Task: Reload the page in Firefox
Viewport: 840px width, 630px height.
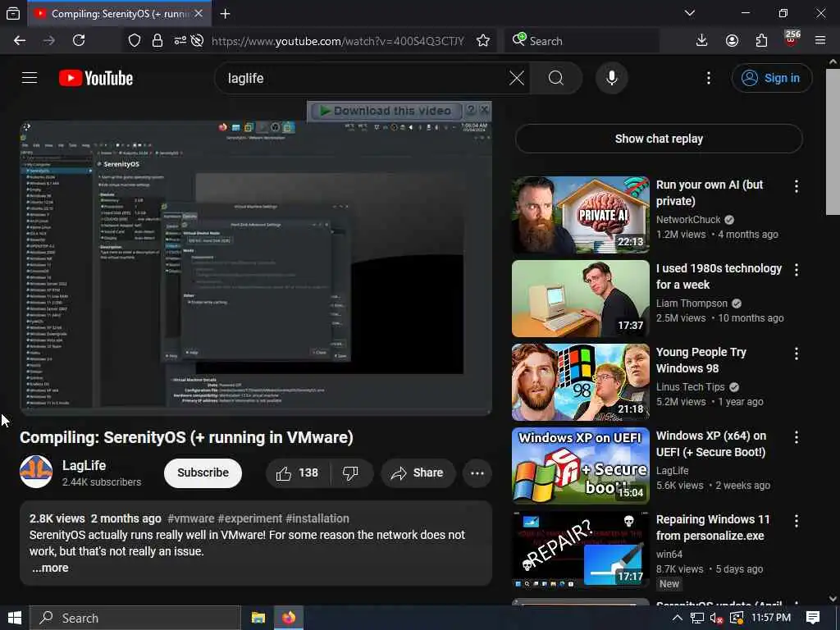Action: [79, 41]
